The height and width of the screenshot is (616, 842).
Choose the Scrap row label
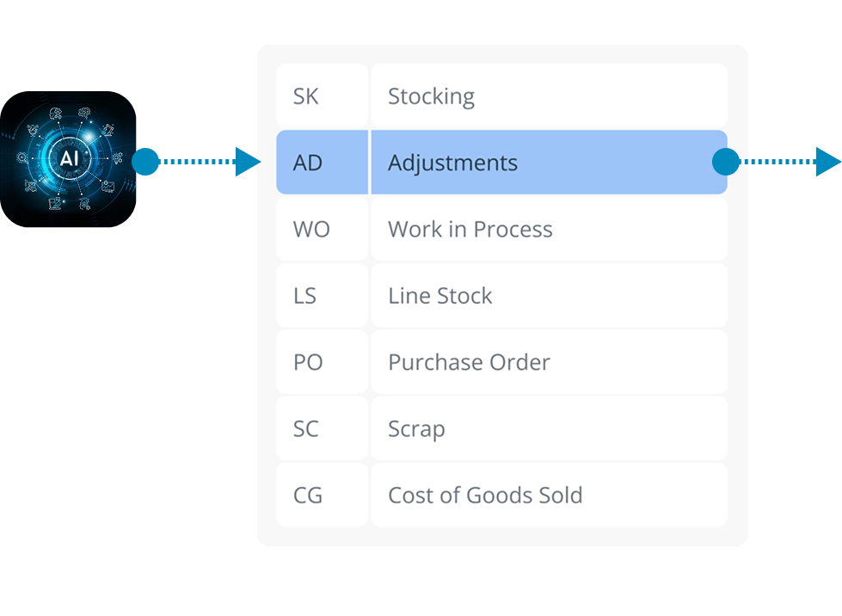coord(416,428)
